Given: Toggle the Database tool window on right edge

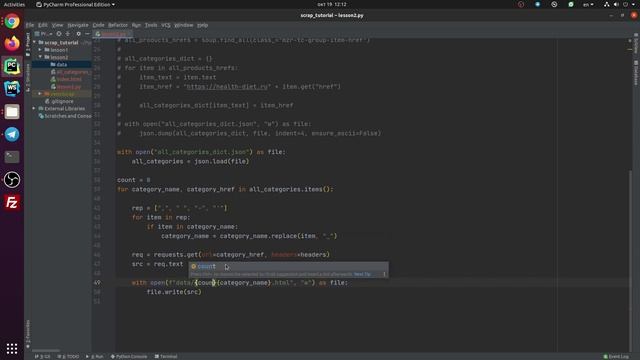Looking at the screenshot, I should point(636,73).
